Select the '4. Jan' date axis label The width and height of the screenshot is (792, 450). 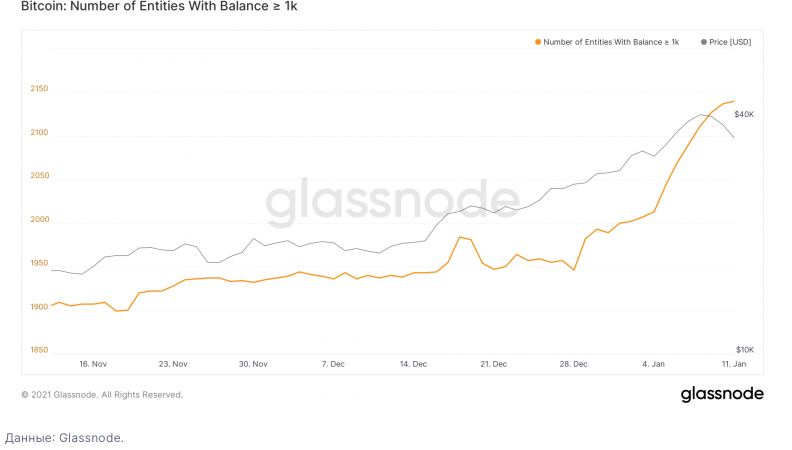tap(652, 364)
